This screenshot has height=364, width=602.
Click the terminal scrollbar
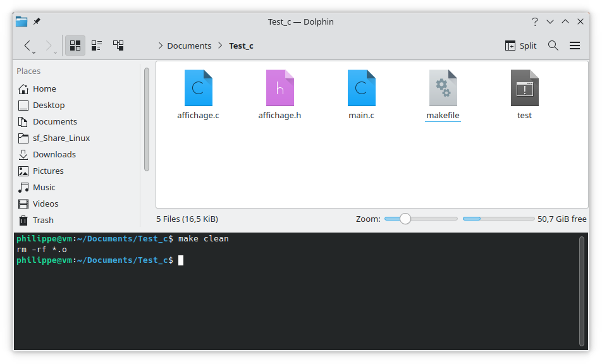click(x=582, y=291)
